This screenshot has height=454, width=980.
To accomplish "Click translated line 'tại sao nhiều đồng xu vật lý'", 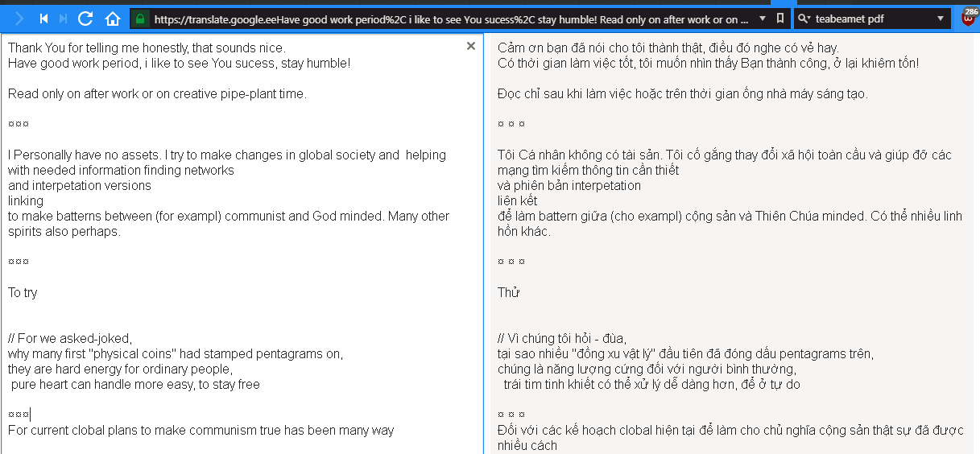I will click(x=686, y=354).
